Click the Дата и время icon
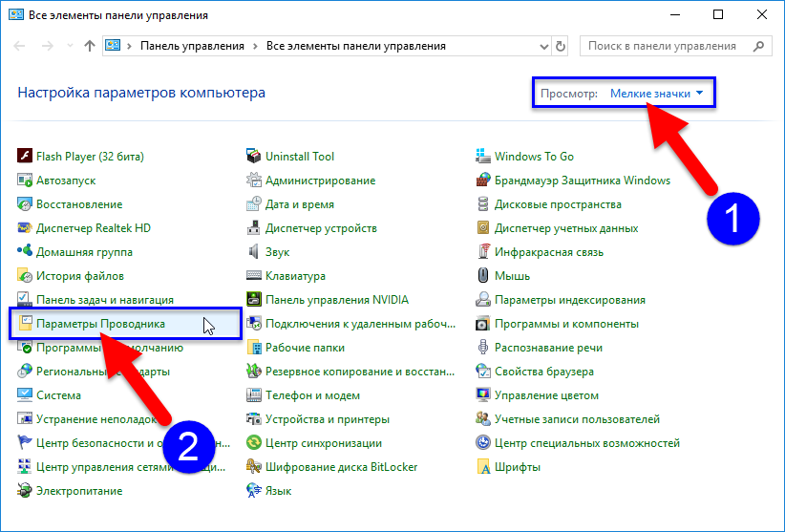 click(254, 204)
